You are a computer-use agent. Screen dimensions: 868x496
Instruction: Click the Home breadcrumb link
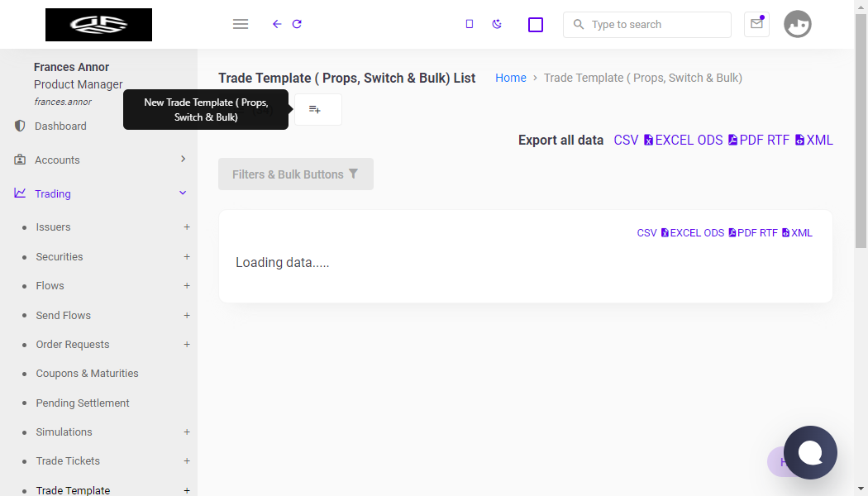[x=510, y=78]
